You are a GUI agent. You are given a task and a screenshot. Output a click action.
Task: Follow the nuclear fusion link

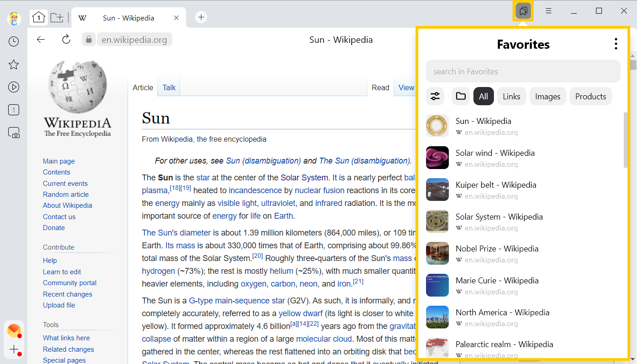coord(319,190)
